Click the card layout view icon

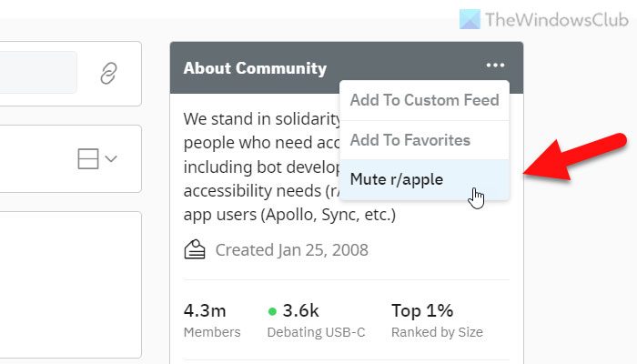[88, 159]
